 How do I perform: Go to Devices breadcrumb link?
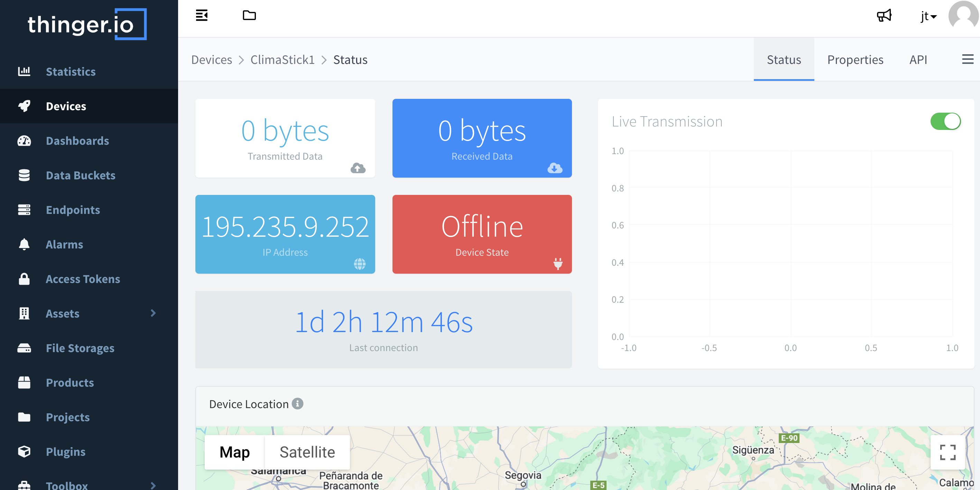212,60
